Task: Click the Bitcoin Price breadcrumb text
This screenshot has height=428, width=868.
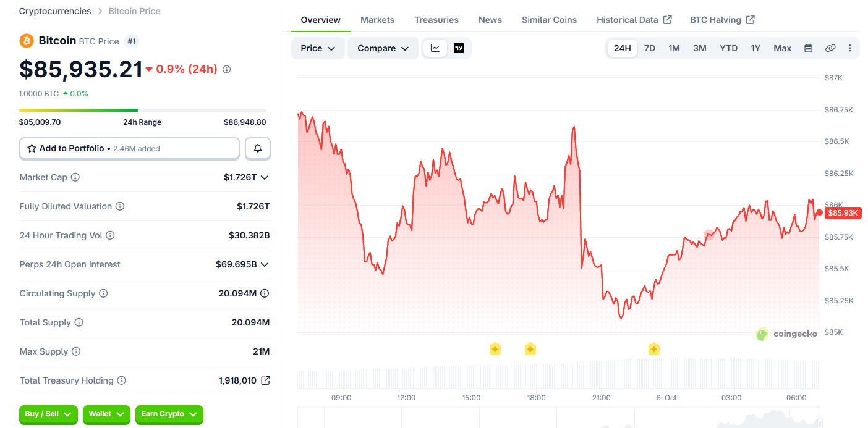Action: pos(134,11)
